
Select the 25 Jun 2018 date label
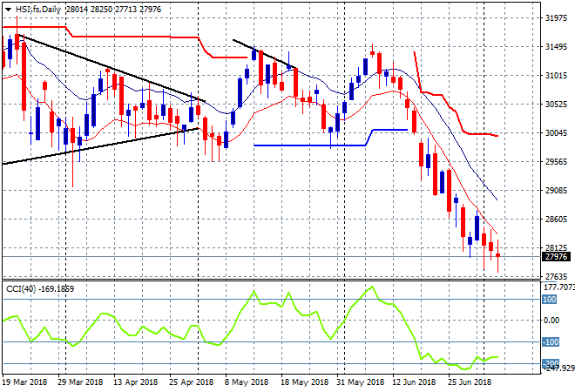(x=470, y=382)
